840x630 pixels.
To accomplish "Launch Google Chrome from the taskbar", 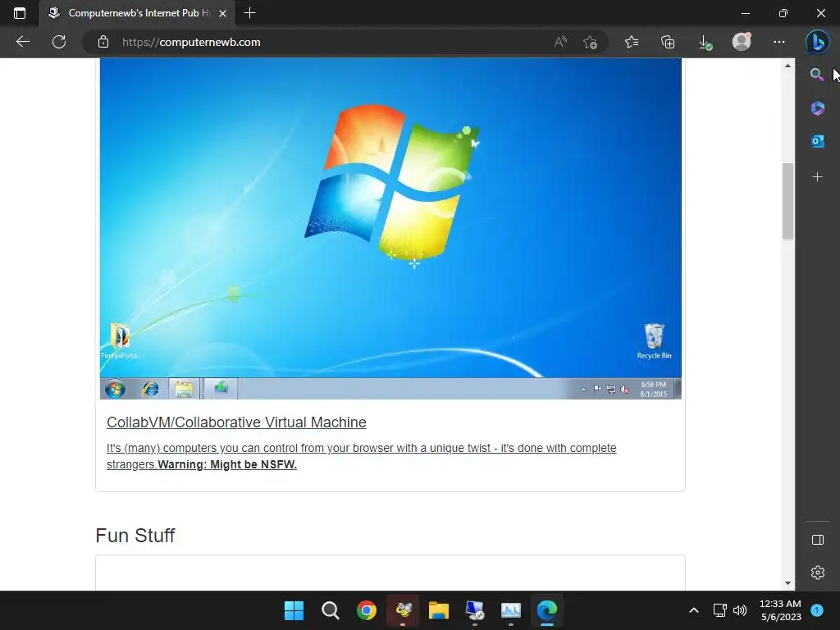I will pyautogui.click(x=367, y=610).
